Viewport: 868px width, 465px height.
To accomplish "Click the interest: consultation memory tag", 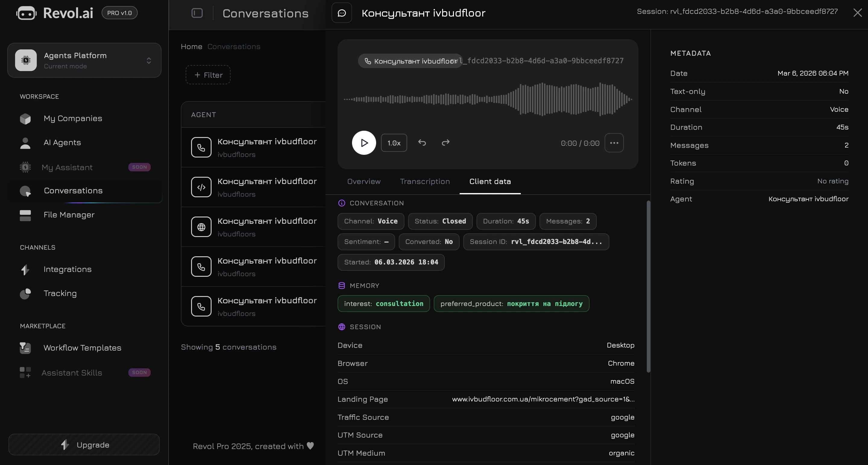I will pyautogui.click(x=383, y=304).
